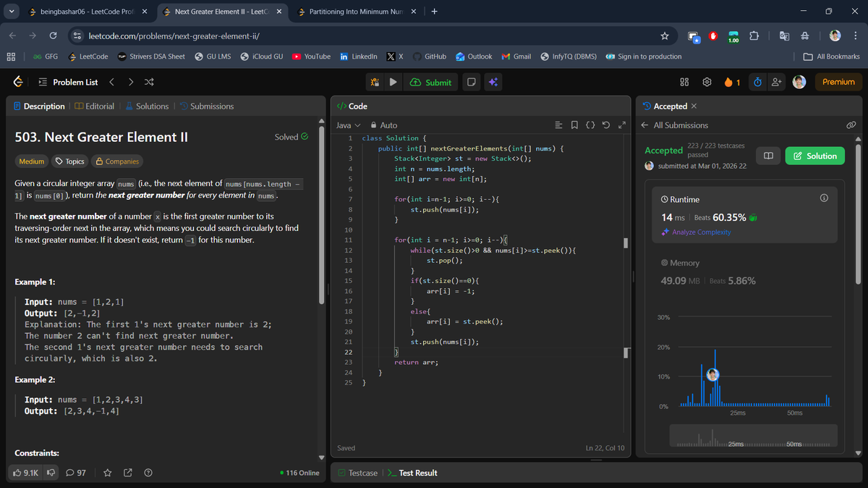Viewport: 868px width, 488px height.
Task: Close the Accepted tab
Action: pyautogui.click(x=694, y=106)
